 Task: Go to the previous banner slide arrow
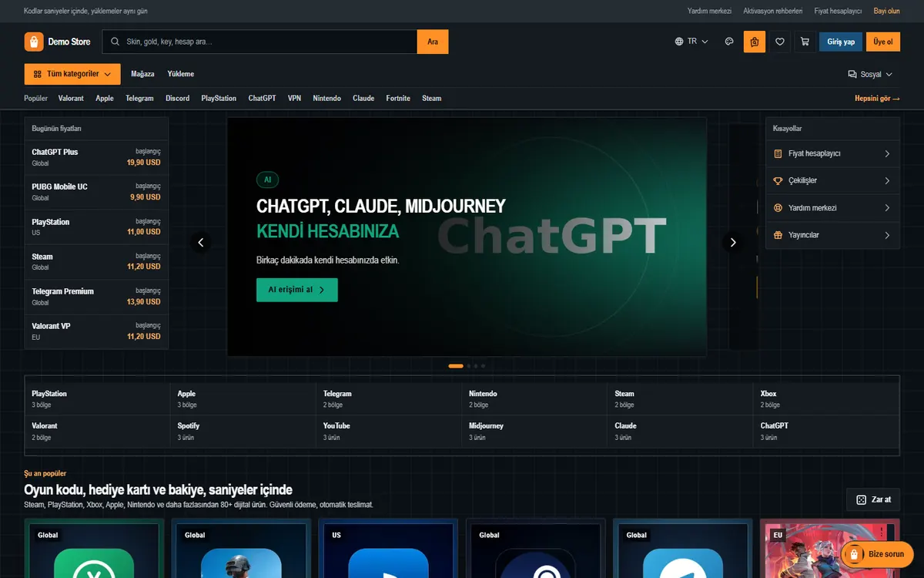click(x=201, y=242)
